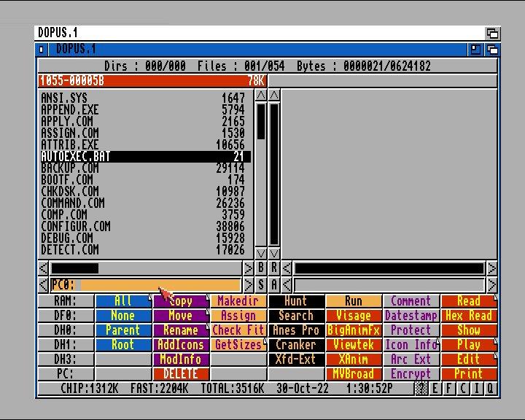This screenshot has width=525, height=420.
Task: Click the right lister's vertical scrollbar
Action: [x=274, y=174]
